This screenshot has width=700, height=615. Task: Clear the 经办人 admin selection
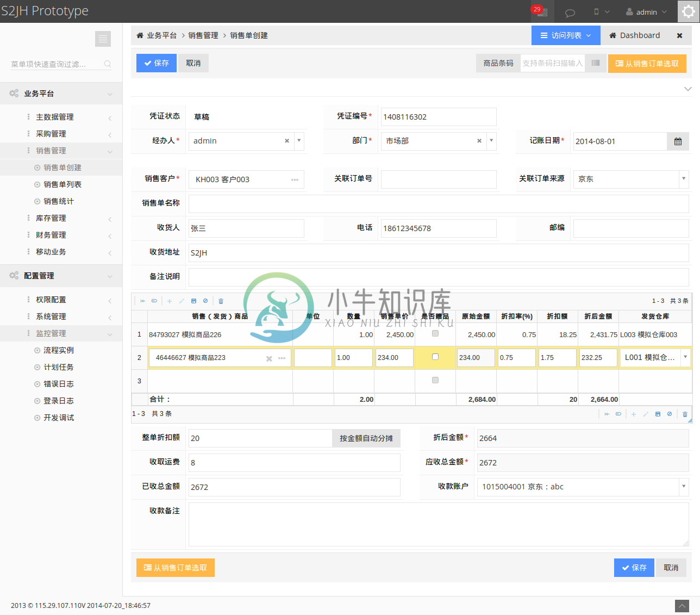(287, 141)
